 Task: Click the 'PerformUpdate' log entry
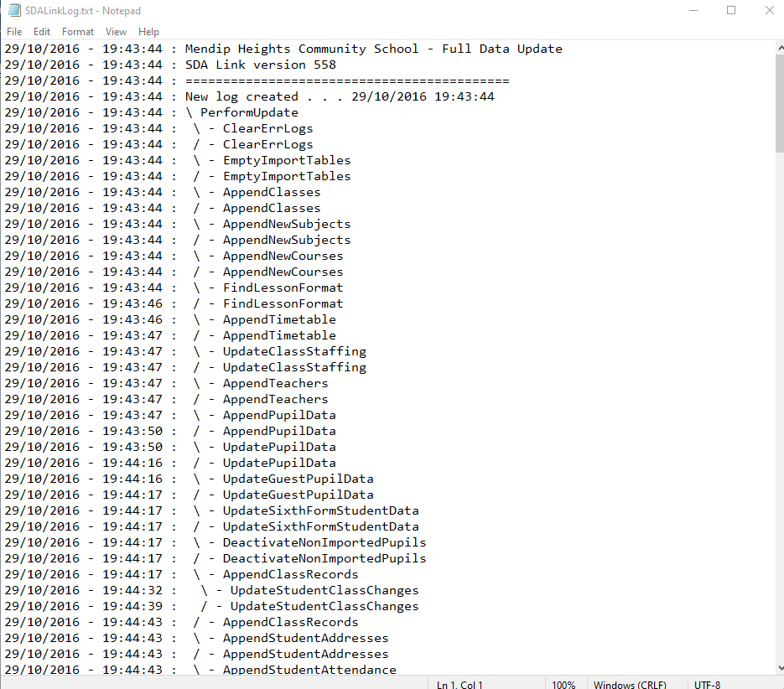[x=249, y=112]
